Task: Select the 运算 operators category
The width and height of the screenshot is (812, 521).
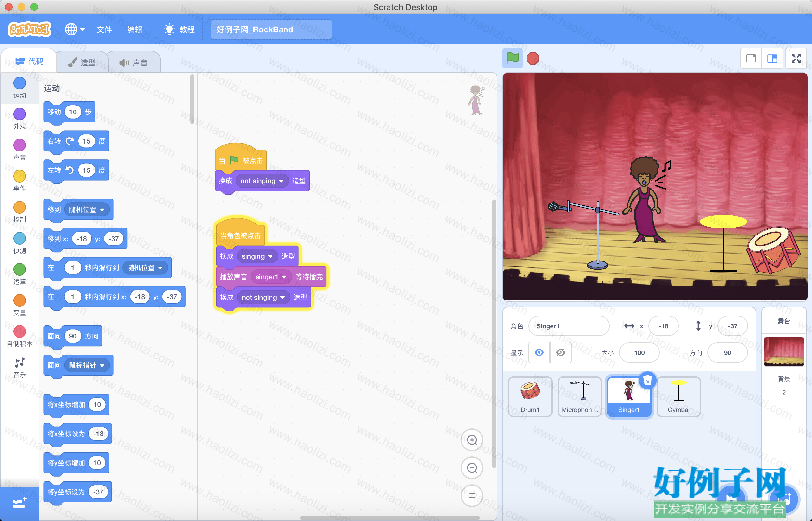Action: (20, 274)
